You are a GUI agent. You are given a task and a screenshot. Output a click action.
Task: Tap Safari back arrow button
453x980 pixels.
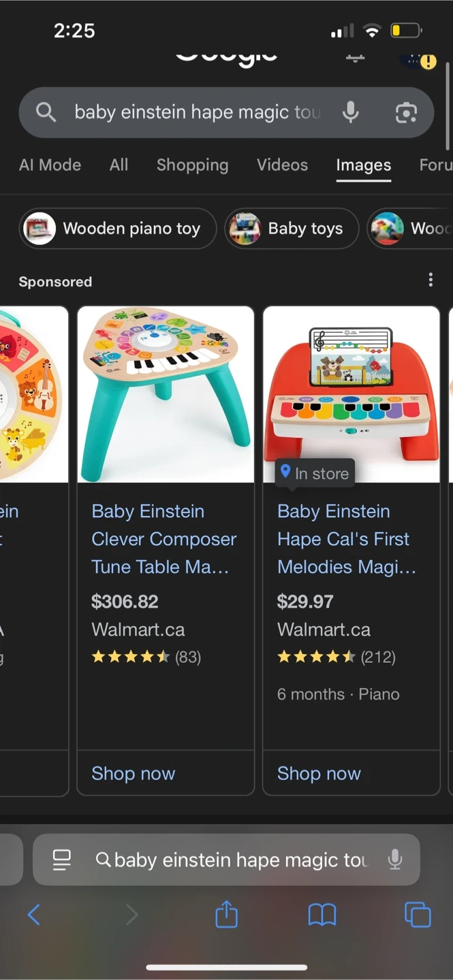pyautogui.click(x=34, y=915)
